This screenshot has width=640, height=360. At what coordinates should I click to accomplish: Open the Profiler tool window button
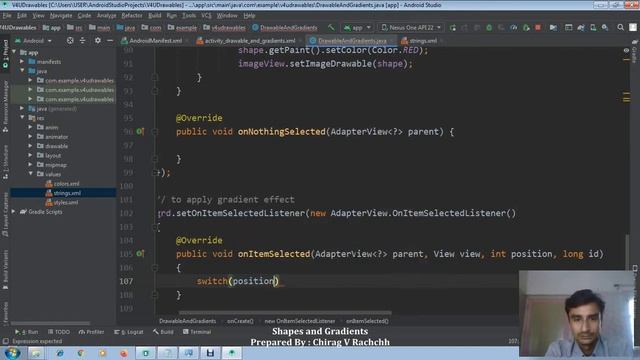tap(91, 332)
